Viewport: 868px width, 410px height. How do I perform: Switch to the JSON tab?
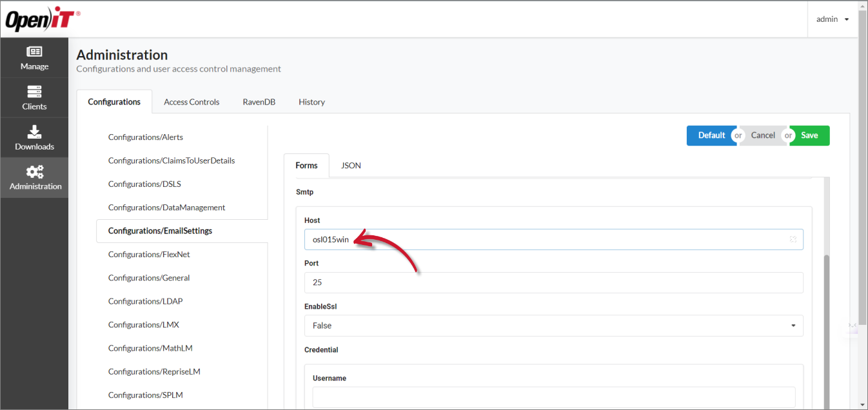click(x=351, y=166)
